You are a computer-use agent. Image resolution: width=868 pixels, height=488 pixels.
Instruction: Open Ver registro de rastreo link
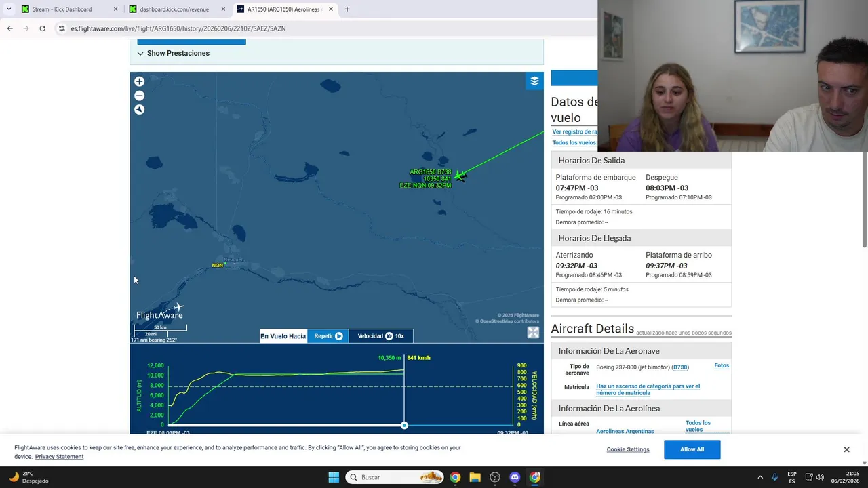[574, 131]
